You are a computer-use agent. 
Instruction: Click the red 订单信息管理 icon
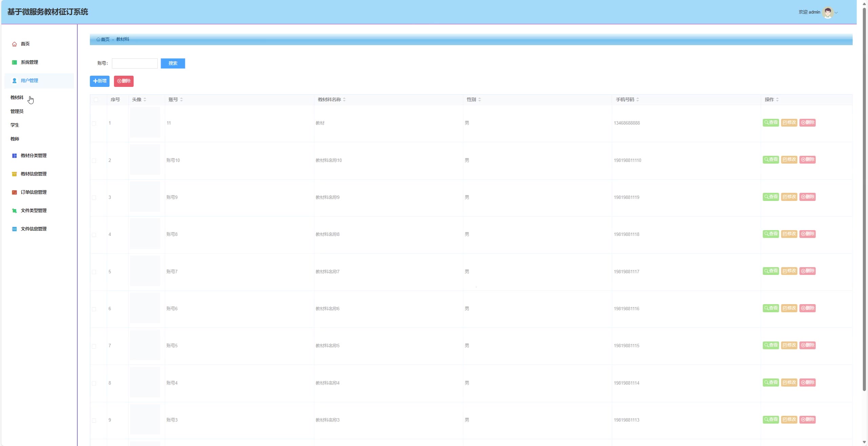[14, 192]
